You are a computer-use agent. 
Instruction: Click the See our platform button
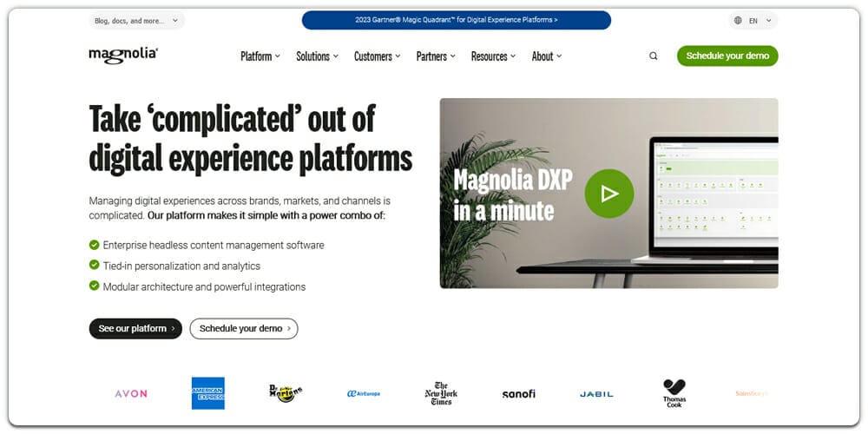pyautogui.click(x=135, y=328)
